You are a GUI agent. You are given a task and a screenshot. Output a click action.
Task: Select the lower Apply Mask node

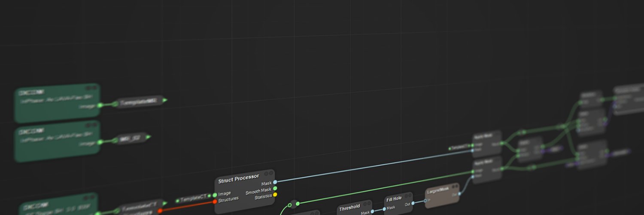coord(487,170)
